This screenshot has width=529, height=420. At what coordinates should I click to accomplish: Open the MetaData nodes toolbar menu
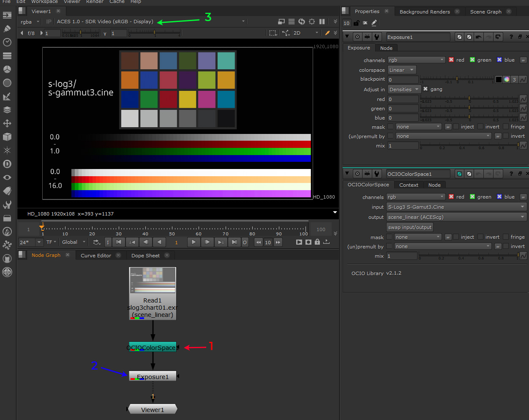[7, 191]
